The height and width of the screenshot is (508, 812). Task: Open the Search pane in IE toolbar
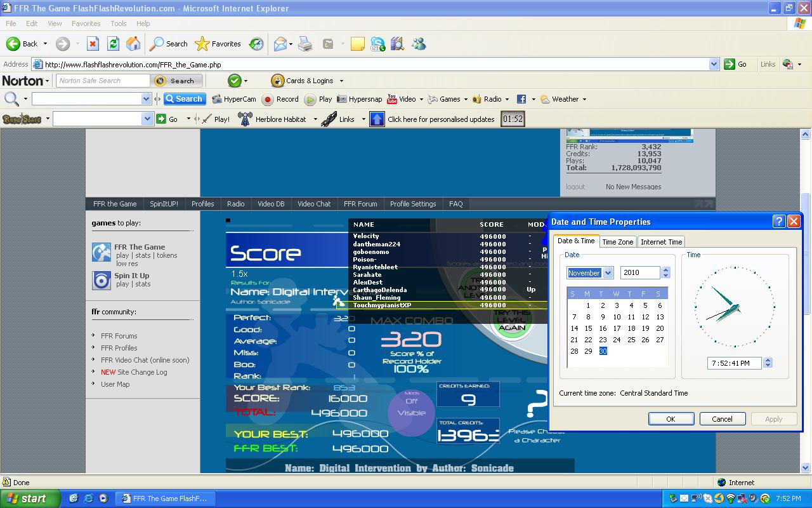coord(169,44)
